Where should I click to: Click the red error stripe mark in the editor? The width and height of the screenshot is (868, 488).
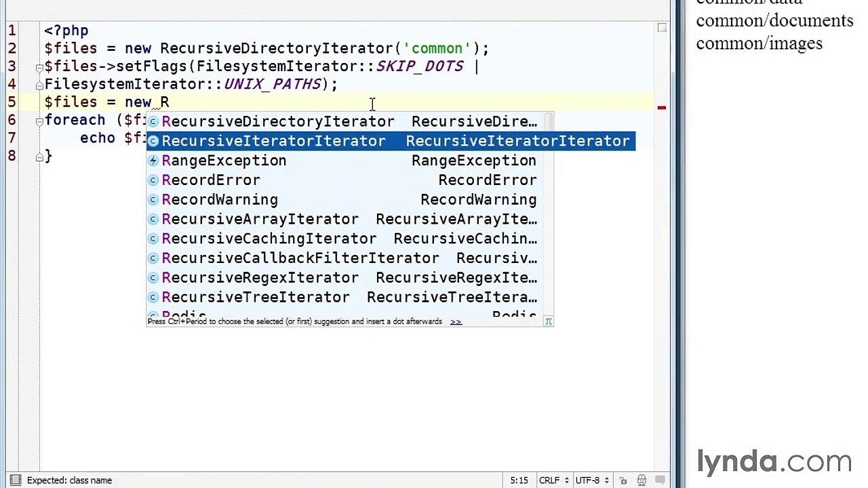click(661, 108)
